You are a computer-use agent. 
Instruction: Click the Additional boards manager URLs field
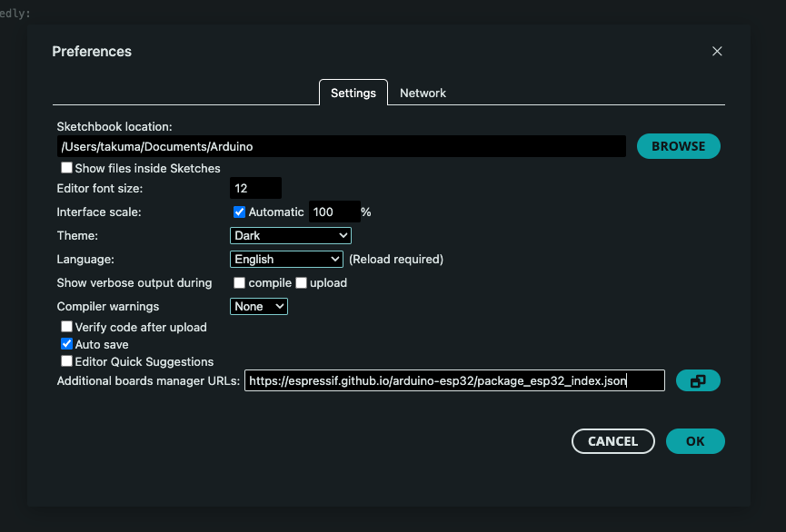click(454, 380)
